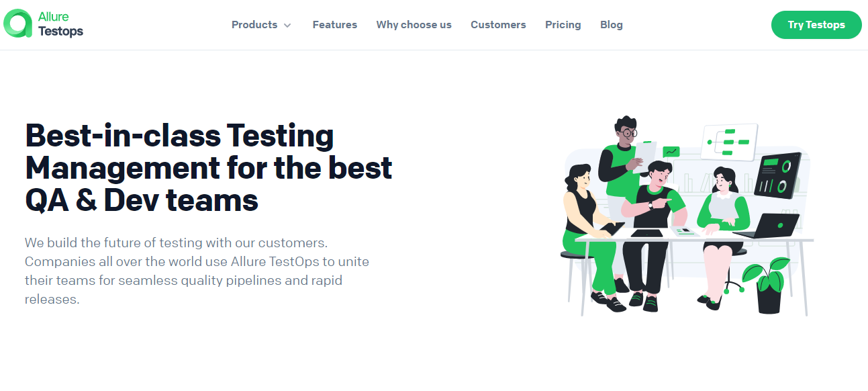Go to the Features page

(335, 25)
